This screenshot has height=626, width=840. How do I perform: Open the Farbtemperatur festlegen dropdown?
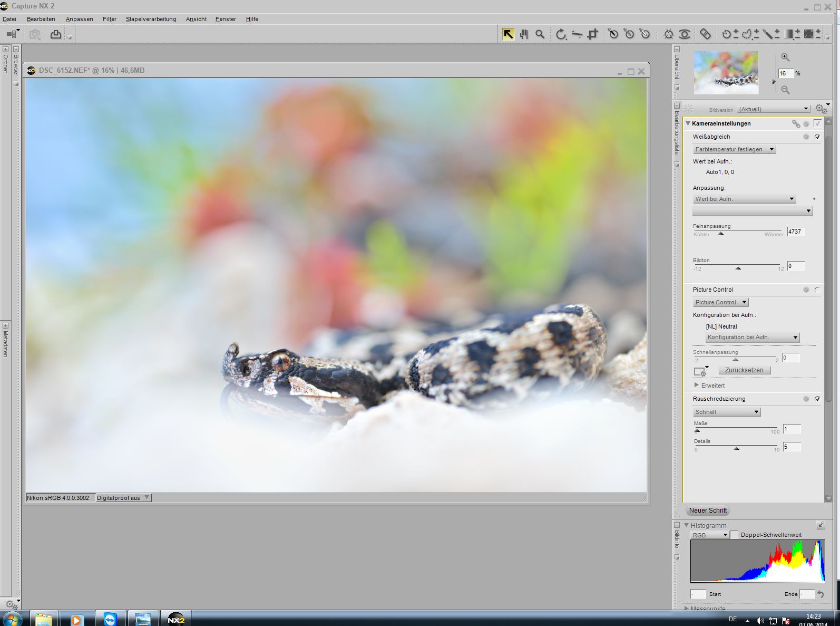(734, 149)
